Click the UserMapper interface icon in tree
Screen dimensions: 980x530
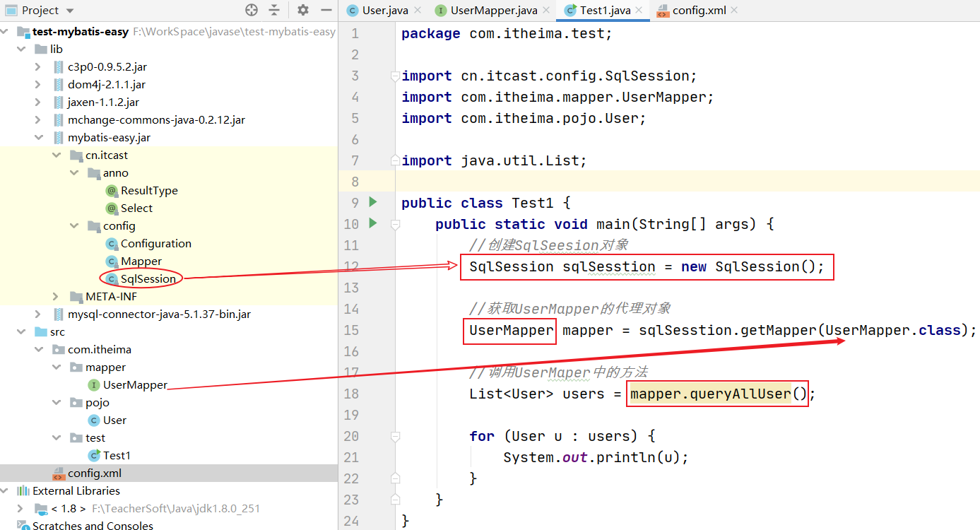(94, 385)
